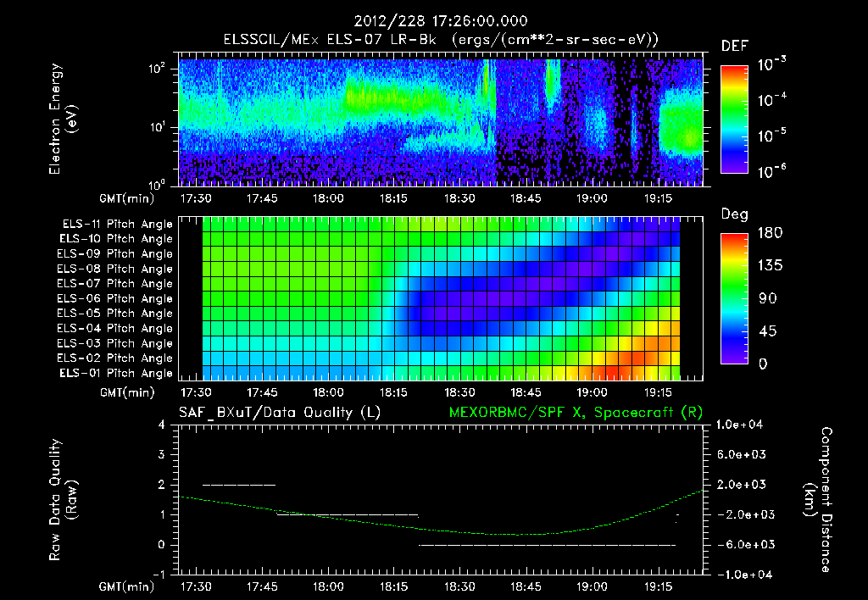Click 'ELS-02 Pitch Angle' row label
Image resolution: width=868 pixels, height=600 pixels.
tap(115, 358)
